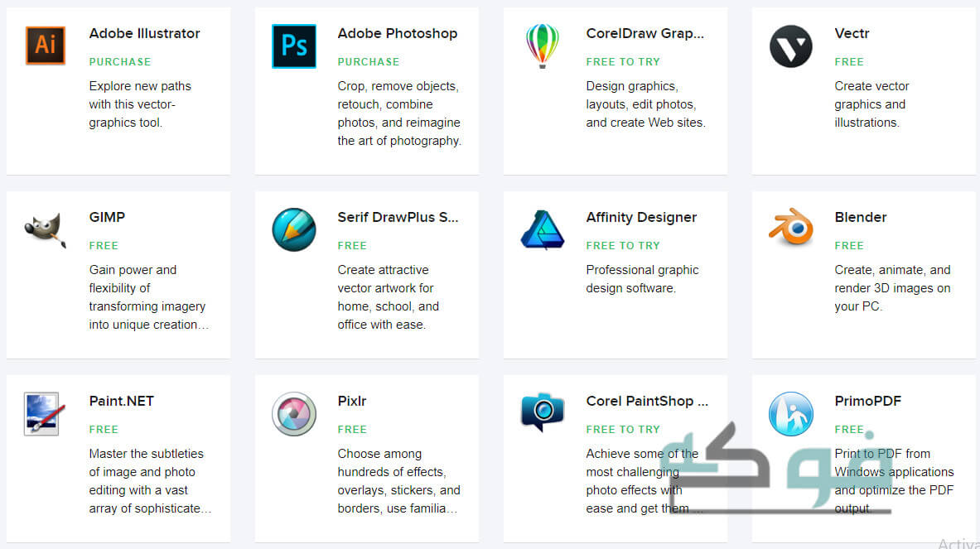Viewport: 980px width, 549px height.
Task: Open the Corel PaintShop ... title link
Action: point(647,400)
